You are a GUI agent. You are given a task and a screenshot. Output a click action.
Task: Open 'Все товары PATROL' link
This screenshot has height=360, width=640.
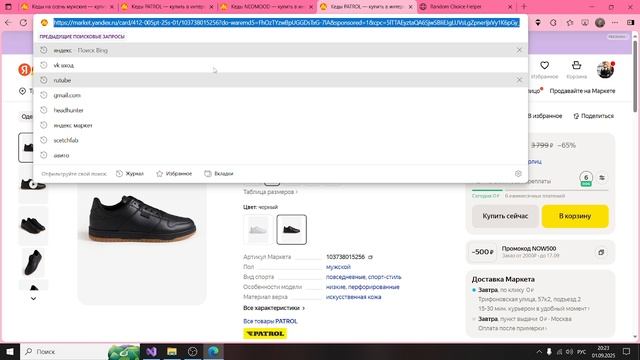tap(270, 321)
